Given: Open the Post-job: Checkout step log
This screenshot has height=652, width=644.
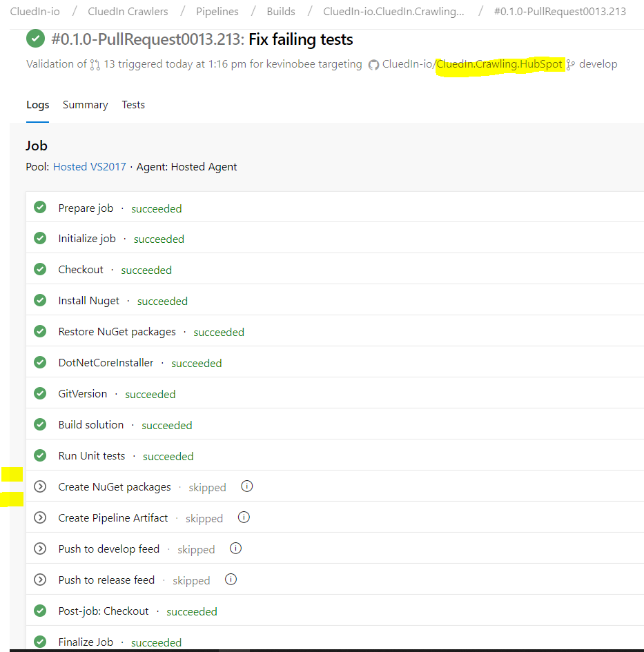Looking at the screenshot, I should tap(335, 611).
